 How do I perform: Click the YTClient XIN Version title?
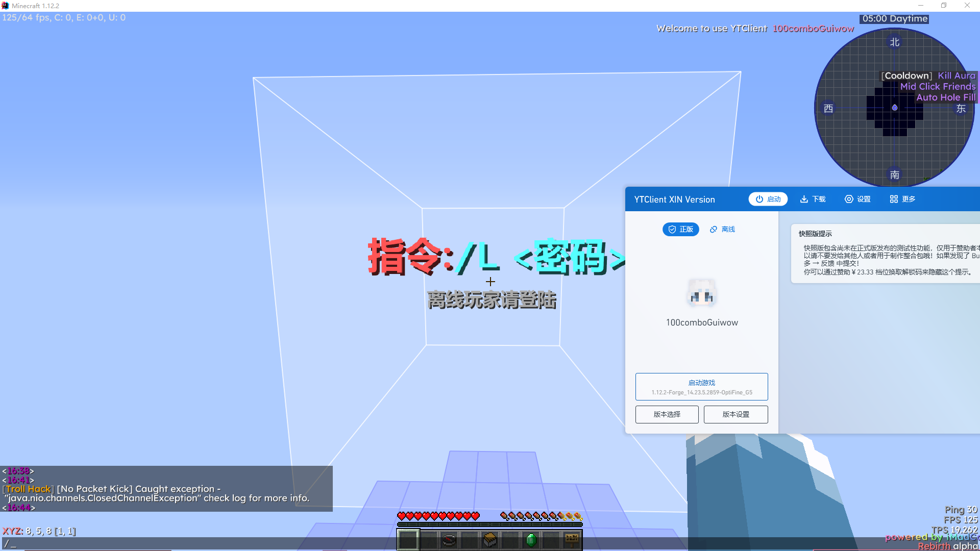pyautogui.click(x=674, y=199)
